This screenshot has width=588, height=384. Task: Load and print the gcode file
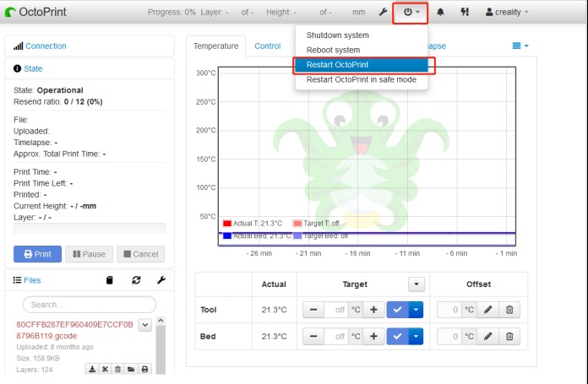[x=144, y=370]
